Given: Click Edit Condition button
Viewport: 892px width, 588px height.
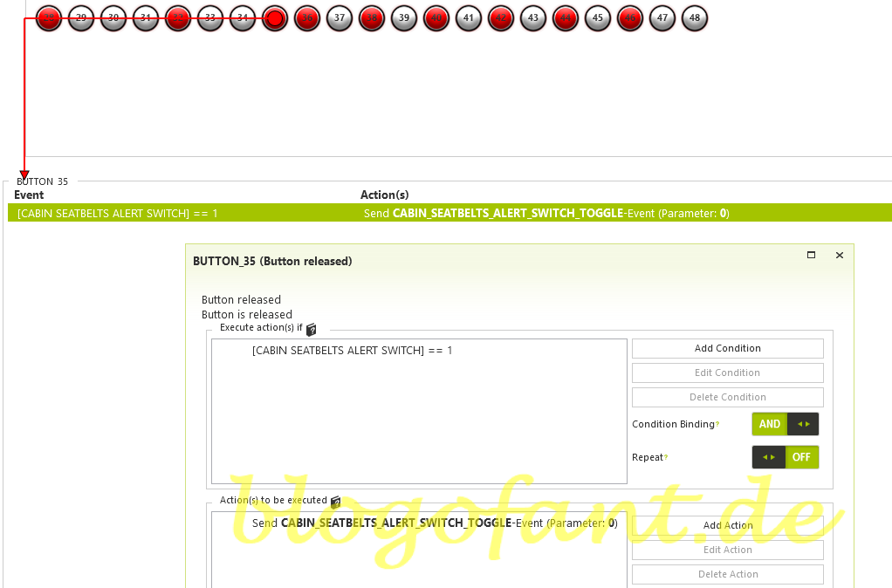Looking at the screenshot, I should click(x=727, y=373).
